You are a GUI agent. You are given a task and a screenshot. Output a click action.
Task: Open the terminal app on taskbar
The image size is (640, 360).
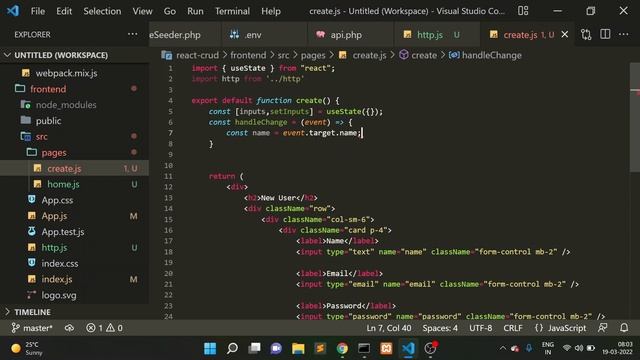pyautogui.click(x=364, y=348)
